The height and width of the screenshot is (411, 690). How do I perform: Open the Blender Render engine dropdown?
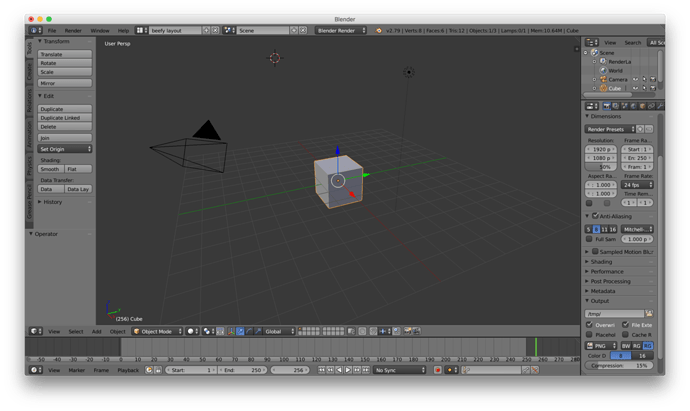(341, 30)
